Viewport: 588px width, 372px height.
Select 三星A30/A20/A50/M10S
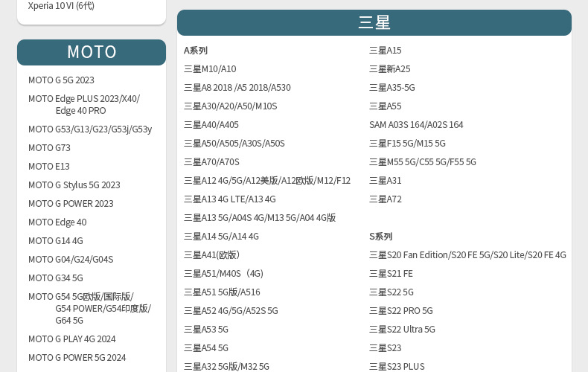click(231, 106)
